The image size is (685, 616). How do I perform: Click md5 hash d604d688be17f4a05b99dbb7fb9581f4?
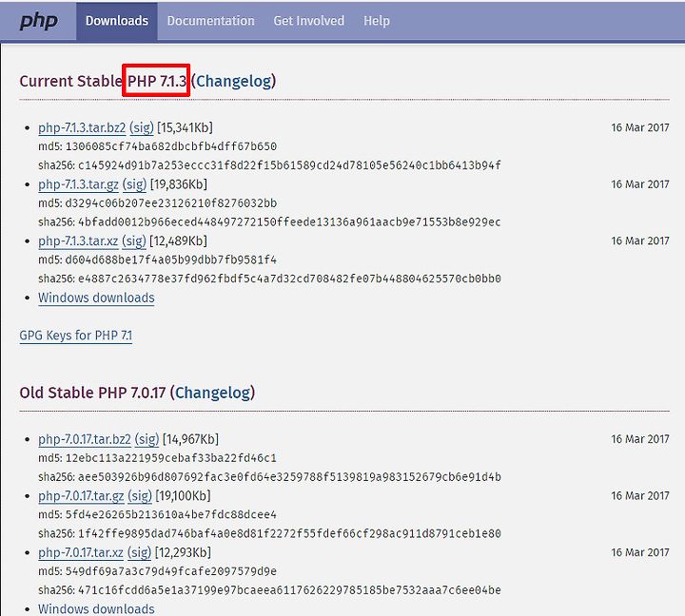pos(171,260)
